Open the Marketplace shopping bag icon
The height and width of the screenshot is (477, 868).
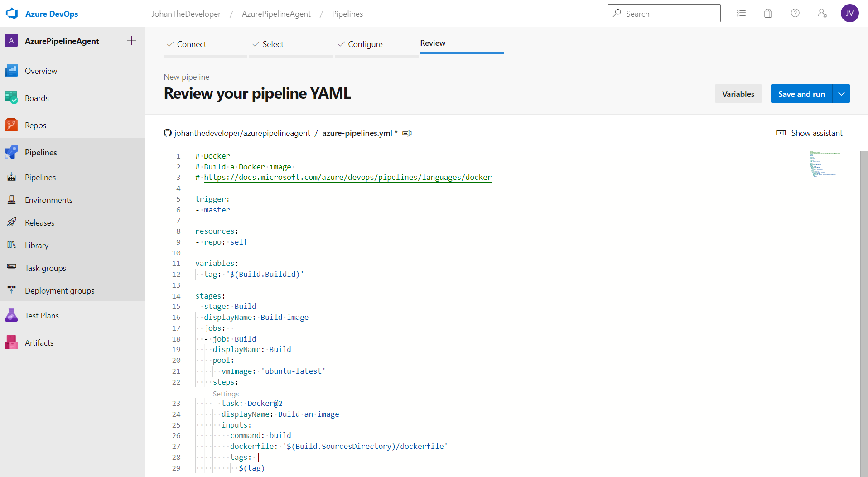pos(768,13)
